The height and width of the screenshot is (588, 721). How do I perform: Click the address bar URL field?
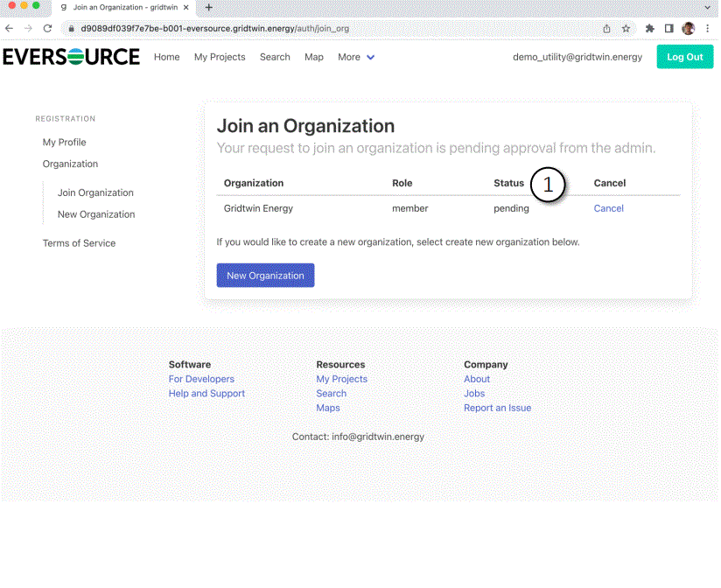coord(262,28)
